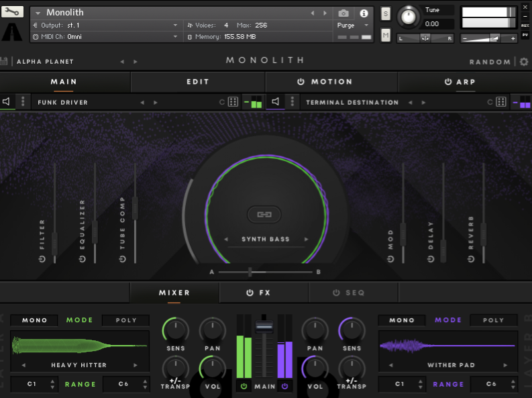Click the RANDOM button
This screenshot has height=398, width=532.
pyautogui.click(x=490, y=62)
